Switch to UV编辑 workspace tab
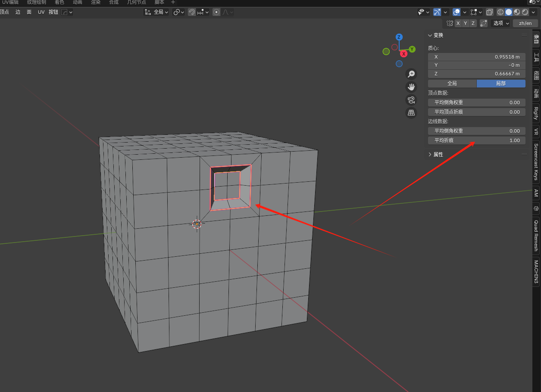Image resolution: width=541 pixels, height=392 pixels. (10, 2)
